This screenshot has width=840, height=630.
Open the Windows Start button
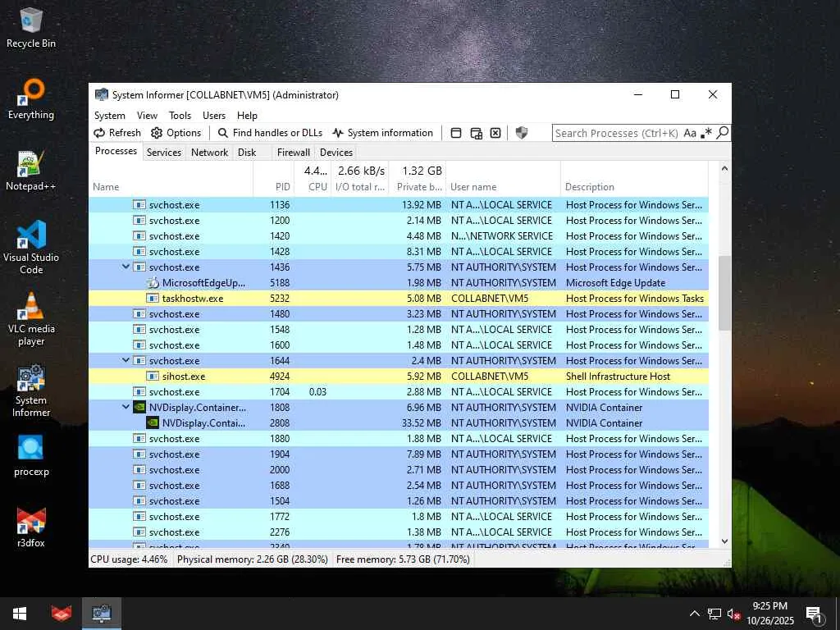(20, 614)
